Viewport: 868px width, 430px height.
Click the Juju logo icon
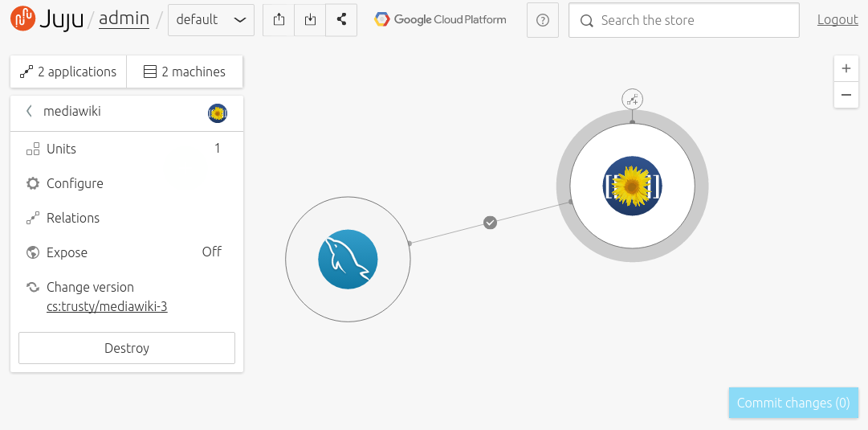pos(22,18)
